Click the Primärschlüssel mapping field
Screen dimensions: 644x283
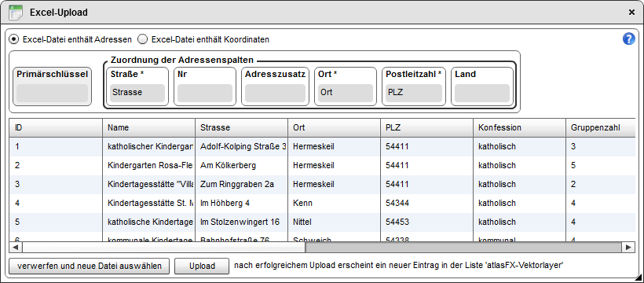tap(52, 94)
